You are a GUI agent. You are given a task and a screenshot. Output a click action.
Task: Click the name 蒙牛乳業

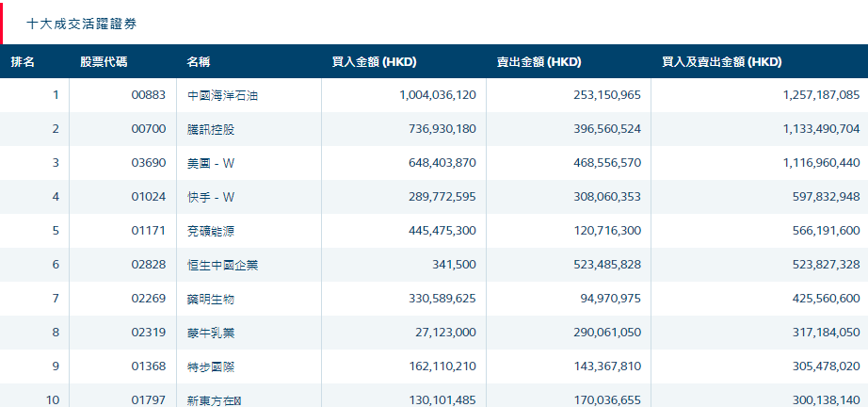pos(211,333)
